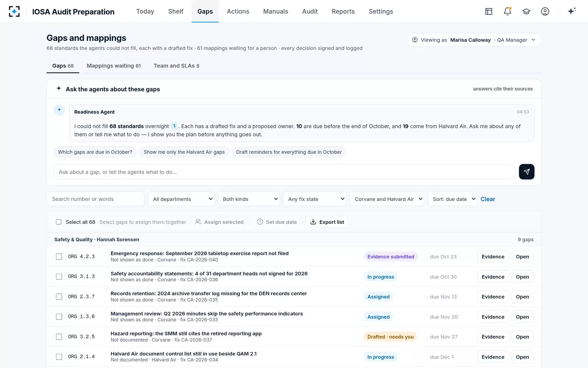Viewport: 588px width, 368px height.
Task: Click the Drafted · needs you status badge
Action: tap(390, 337)
